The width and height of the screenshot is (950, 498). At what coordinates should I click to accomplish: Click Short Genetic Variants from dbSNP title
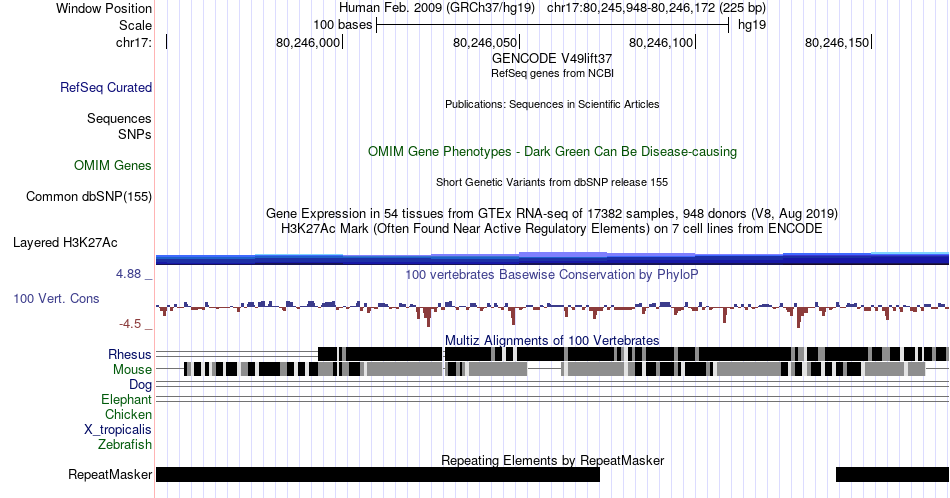tap(552, 182)
